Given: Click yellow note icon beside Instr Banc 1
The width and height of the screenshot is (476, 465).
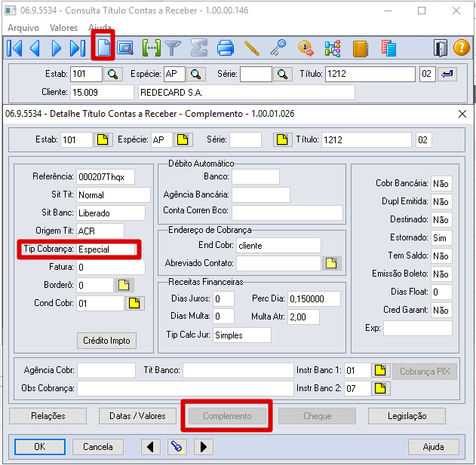Looking at the screenshot, I should coord(381,370).
